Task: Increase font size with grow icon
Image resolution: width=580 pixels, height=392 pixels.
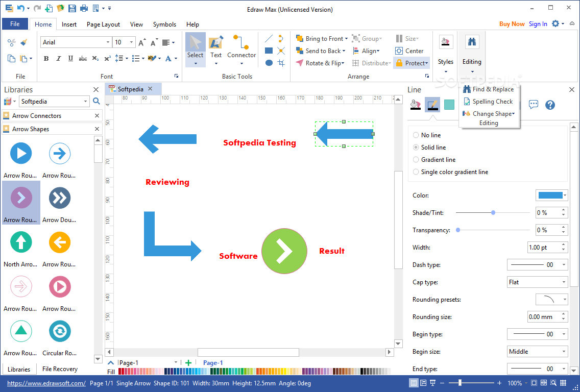Action: [x=142, y=42]
